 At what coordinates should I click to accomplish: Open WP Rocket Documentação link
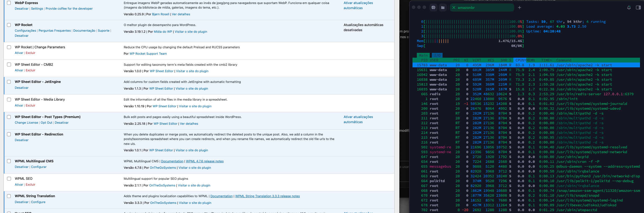84,31
